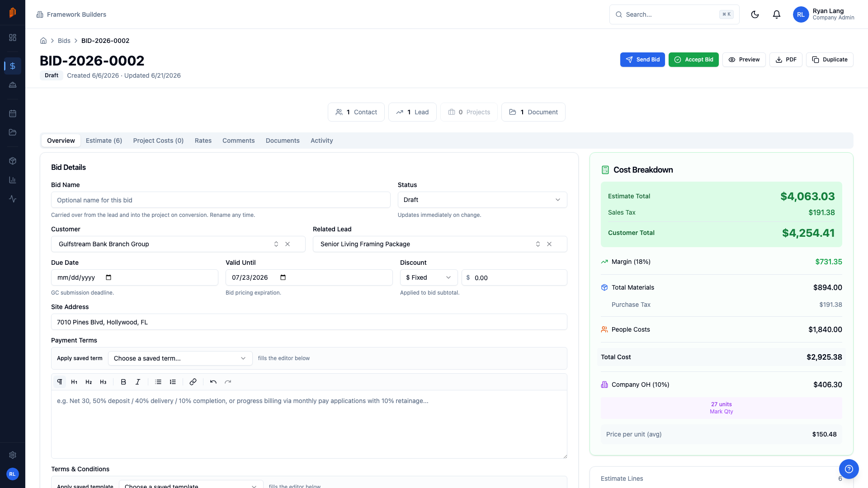Image resolution: width=868 pixels, height=488 pixels.
Task: Open notifications bell
Action: click(776, 14)
